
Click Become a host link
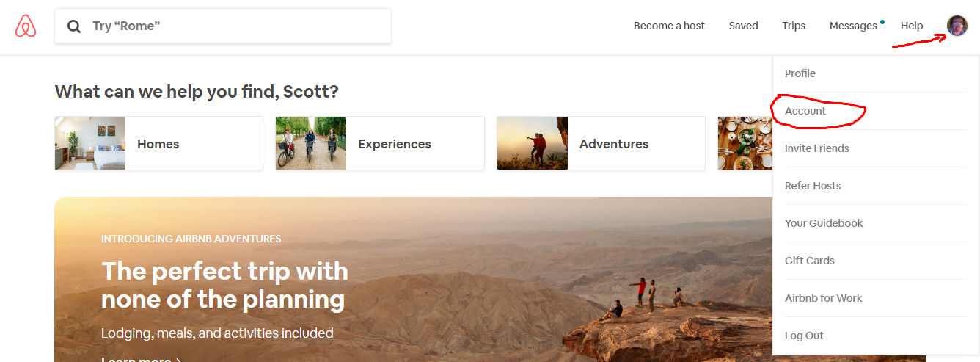[x=669, y=26]
